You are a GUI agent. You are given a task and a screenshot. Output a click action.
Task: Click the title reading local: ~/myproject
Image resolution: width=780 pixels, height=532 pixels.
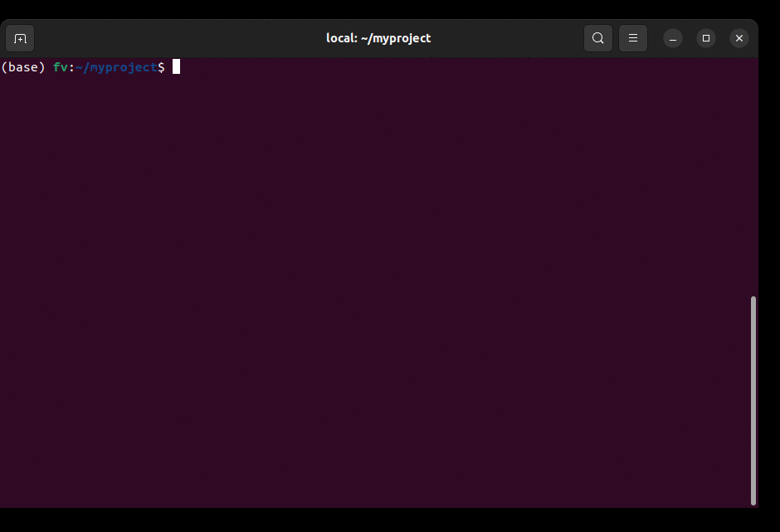[378, 37]
